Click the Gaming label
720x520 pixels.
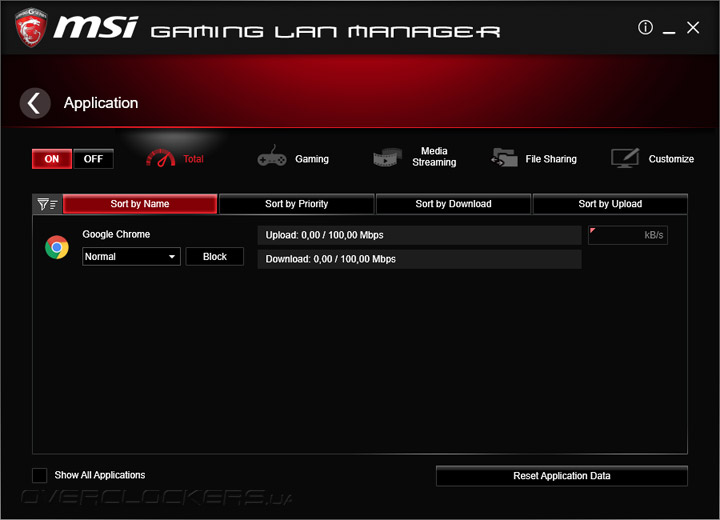pos(312,159)
